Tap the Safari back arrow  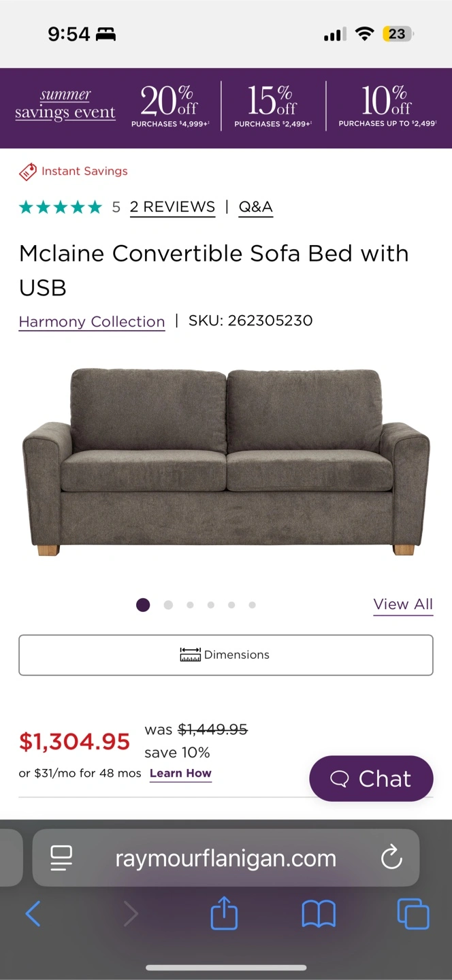pyautogui.click(x=33, y=913)
